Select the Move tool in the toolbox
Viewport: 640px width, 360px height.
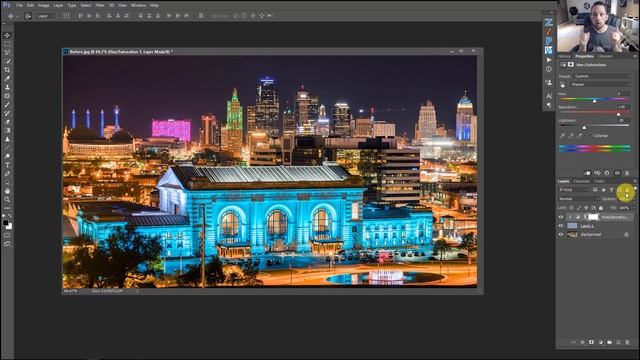[x=7, y=36]
